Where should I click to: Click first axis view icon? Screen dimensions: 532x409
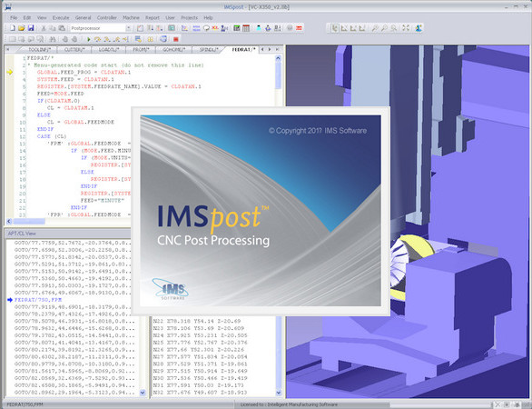point(344,28)
